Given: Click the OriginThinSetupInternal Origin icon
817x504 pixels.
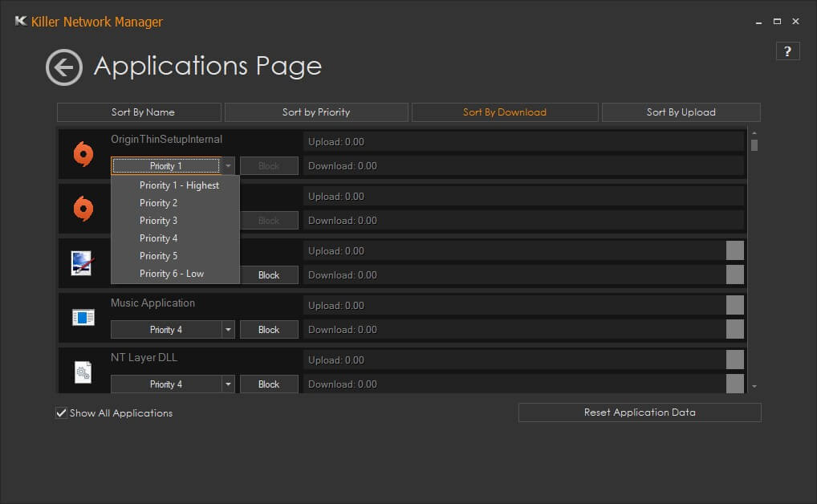Looking at the screenshot, I should pos(83,153).
